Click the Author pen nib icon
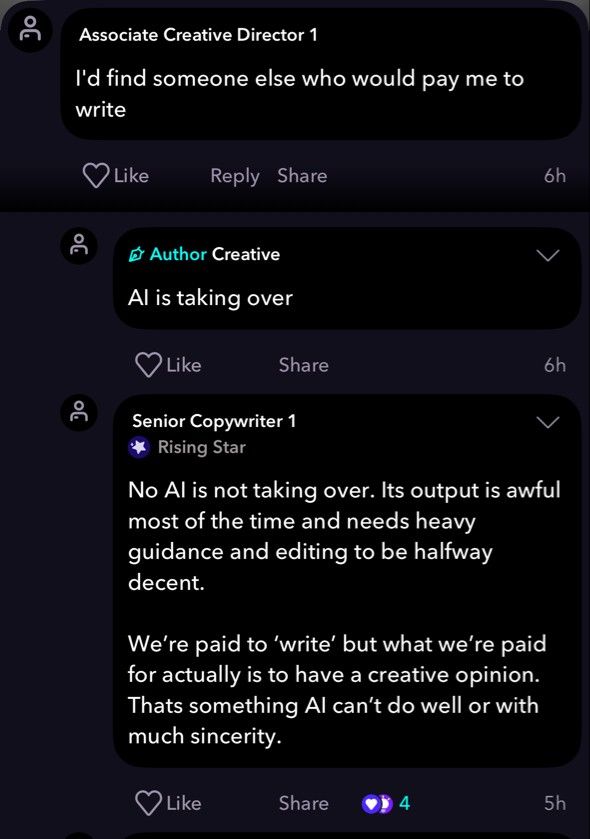 pos(136,254)
